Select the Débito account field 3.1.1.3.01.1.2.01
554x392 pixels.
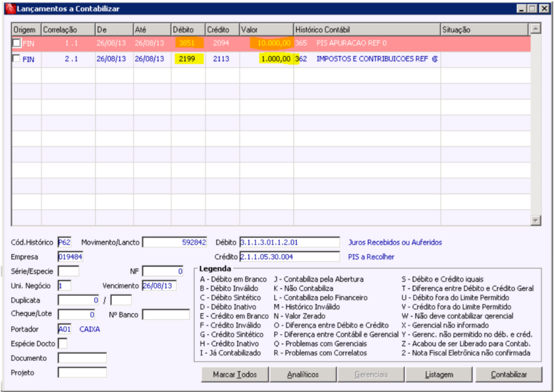(289, 242)
